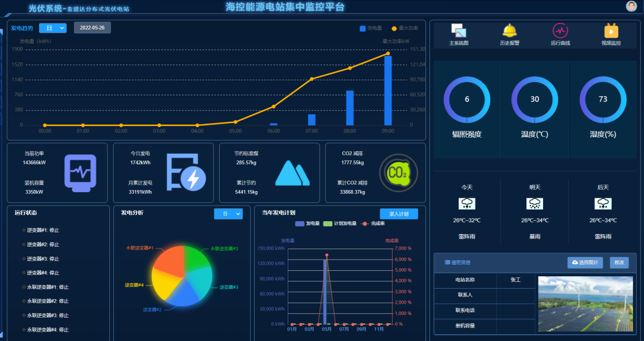Open the 日 dropdown in 发电趋势 panel
The height and width of the screenshot is (341, 644).
point(53,27)
